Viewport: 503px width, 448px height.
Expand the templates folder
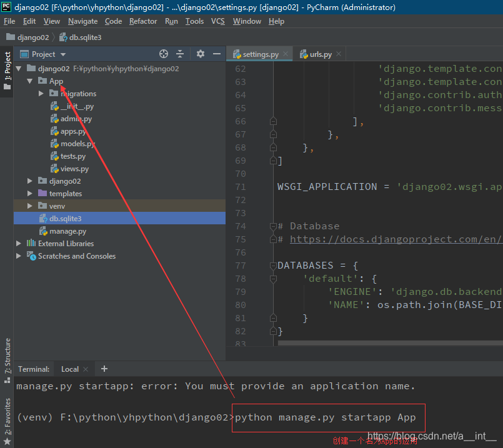[30, 193]
